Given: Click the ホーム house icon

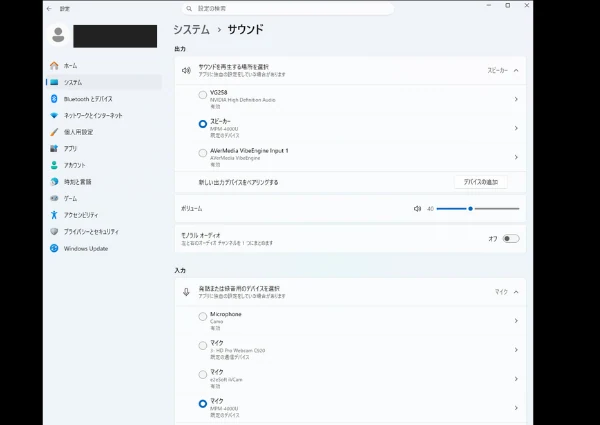Looking at the screenshot, I should pos(54,66).
